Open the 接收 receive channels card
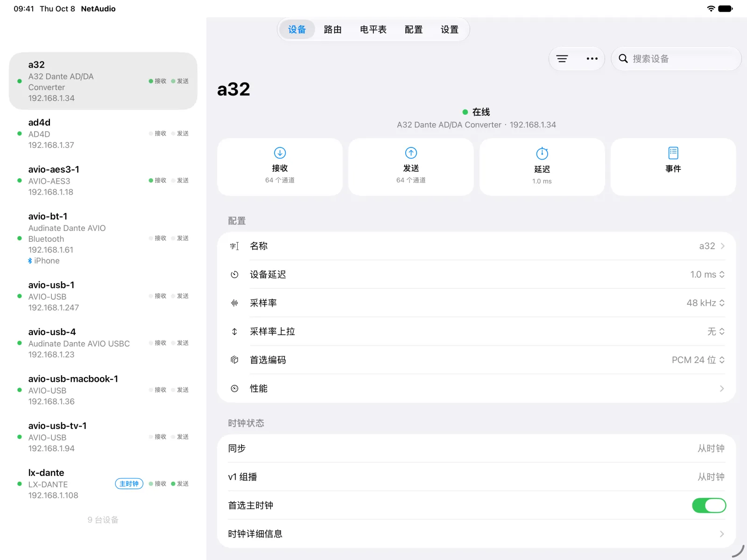747x560 pixels. 280,167
